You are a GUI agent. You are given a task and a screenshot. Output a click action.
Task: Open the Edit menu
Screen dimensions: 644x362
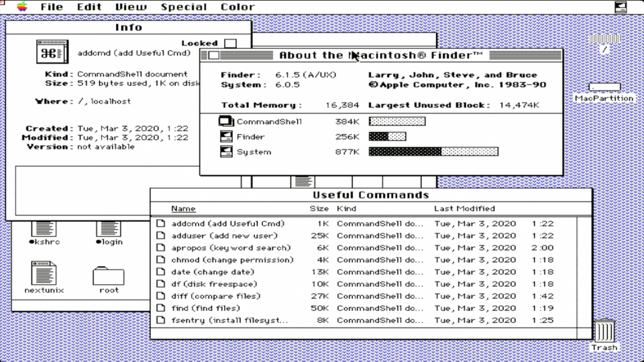(x=89, y=7)
